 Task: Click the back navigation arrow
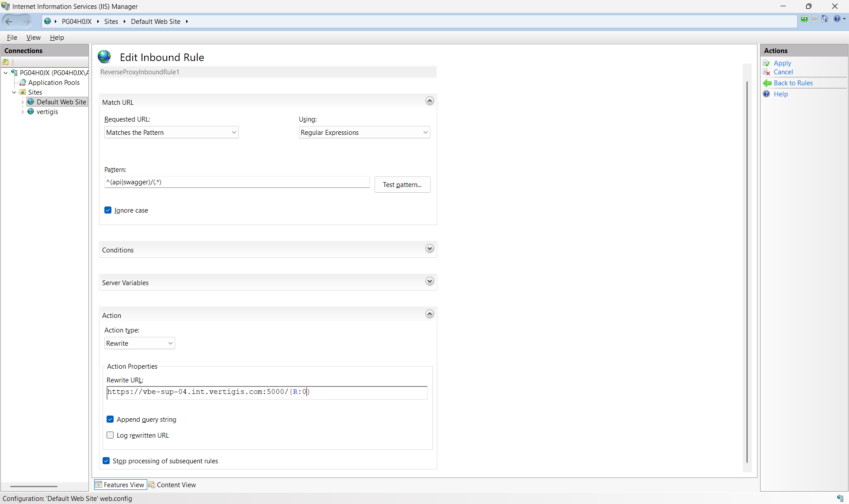tap(9, 21)
